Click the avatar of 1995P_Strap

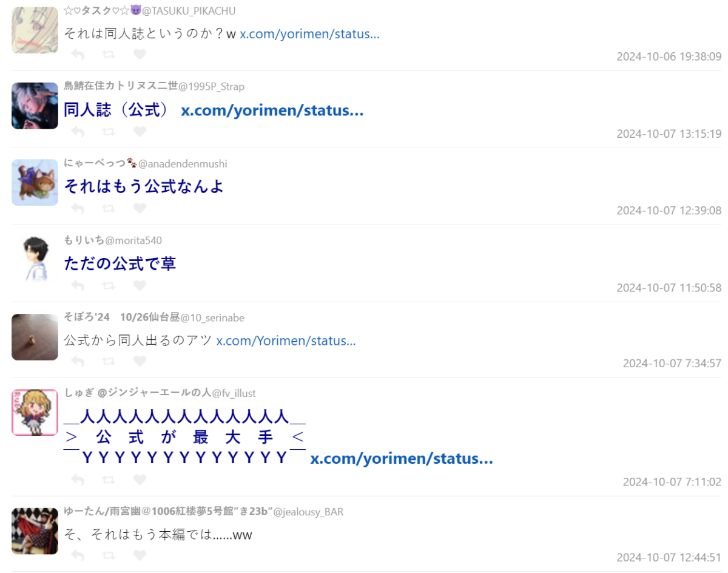coord(35,106)
